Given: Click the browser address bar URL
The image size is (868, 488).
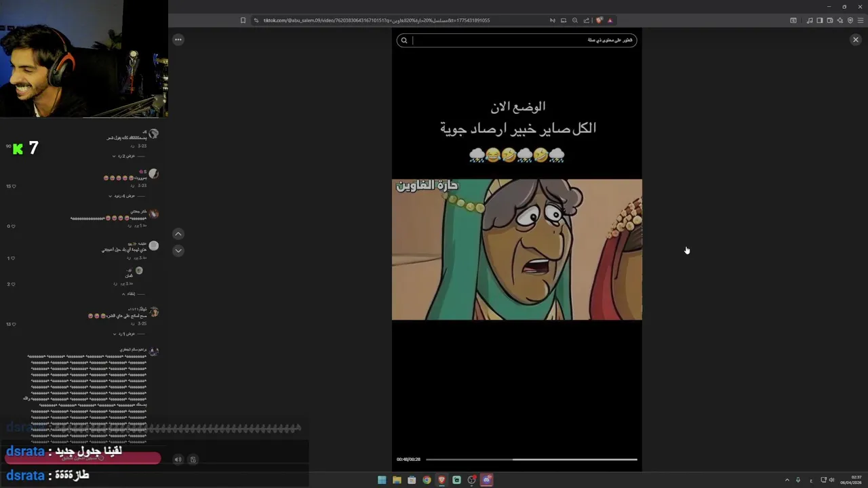Looking at the screenshot, I should coord(376,20).
